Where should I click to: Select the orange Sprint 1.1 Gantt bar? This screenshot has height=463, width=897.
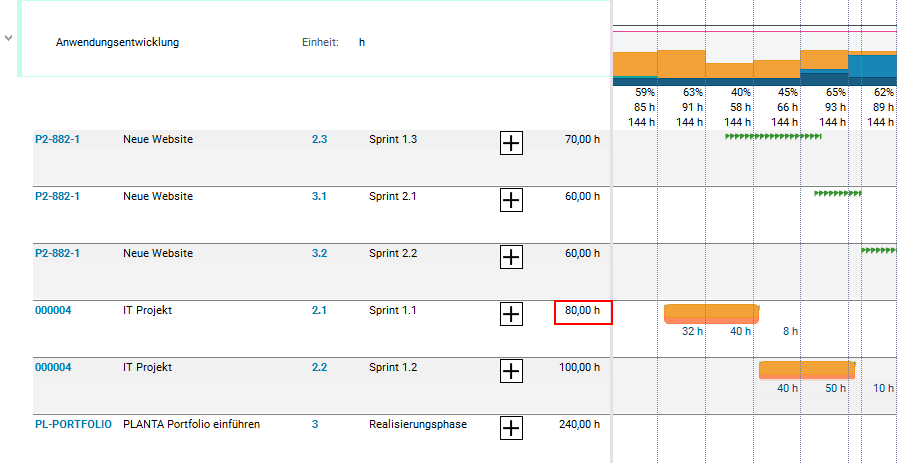[x=711, y=313]
